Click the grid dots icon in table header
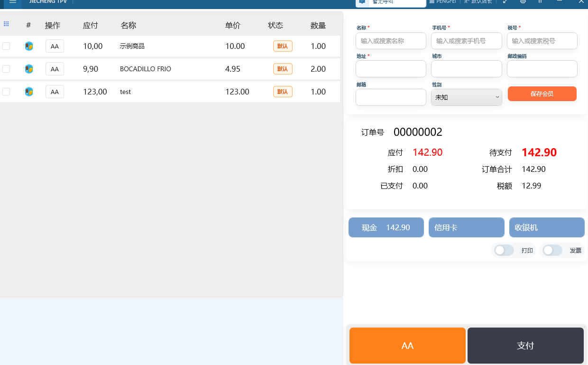Screen dimensions: 588x365 (x=6, y=24)
